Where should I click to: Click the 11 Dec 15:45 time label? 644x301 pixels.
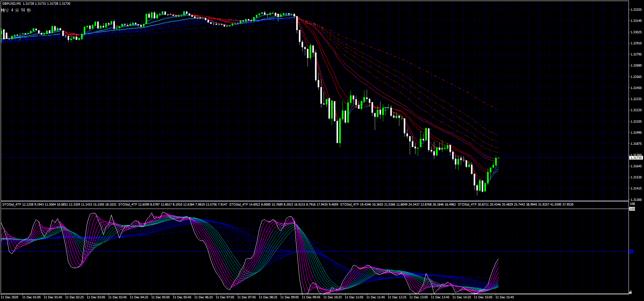pos(505,297)
